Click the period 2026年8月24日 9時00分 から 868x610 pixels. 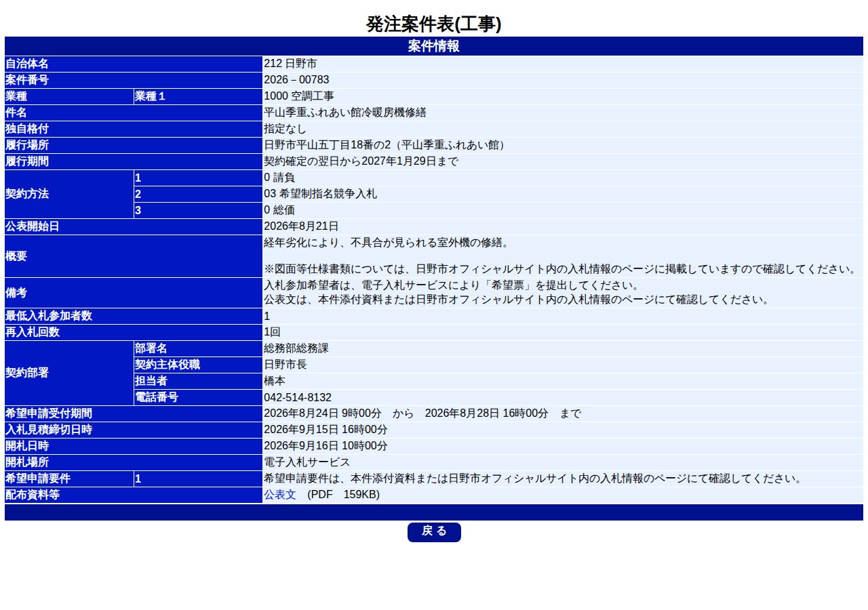pyautogui.click(x=338, y=413)
